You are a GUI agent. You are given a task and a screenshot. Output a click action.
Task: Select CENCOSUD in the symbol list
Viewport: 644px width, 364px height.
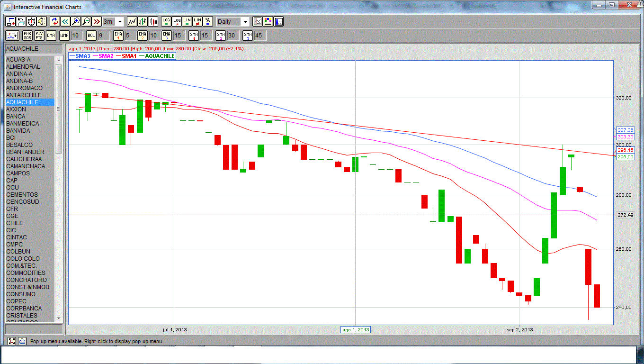tap(30, 202)
